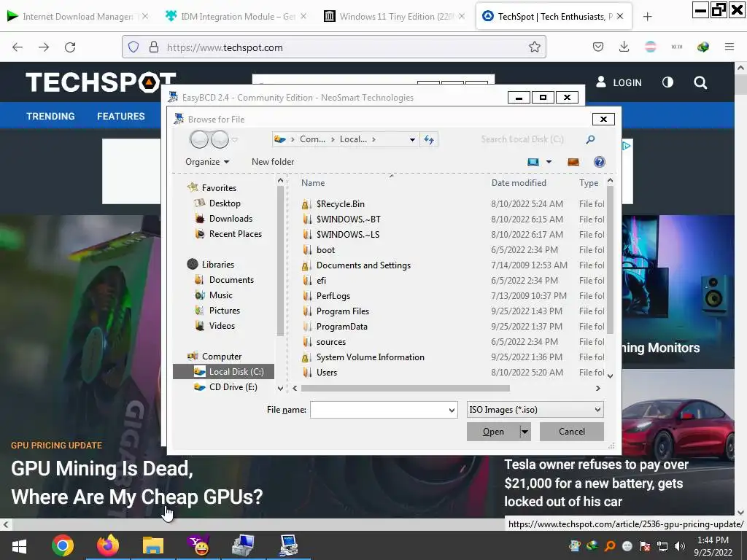The width and height of the screenshot is (747, 560).
Task: Switch to Windows 11 Tiny Edition tab
Action: (396, 17)
